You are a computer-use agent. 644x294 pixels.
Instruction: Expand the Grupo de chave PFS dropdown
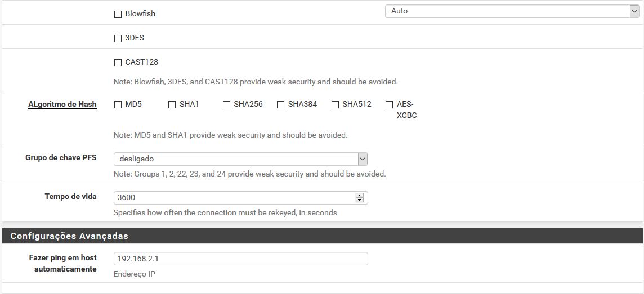tap(240, 159)
